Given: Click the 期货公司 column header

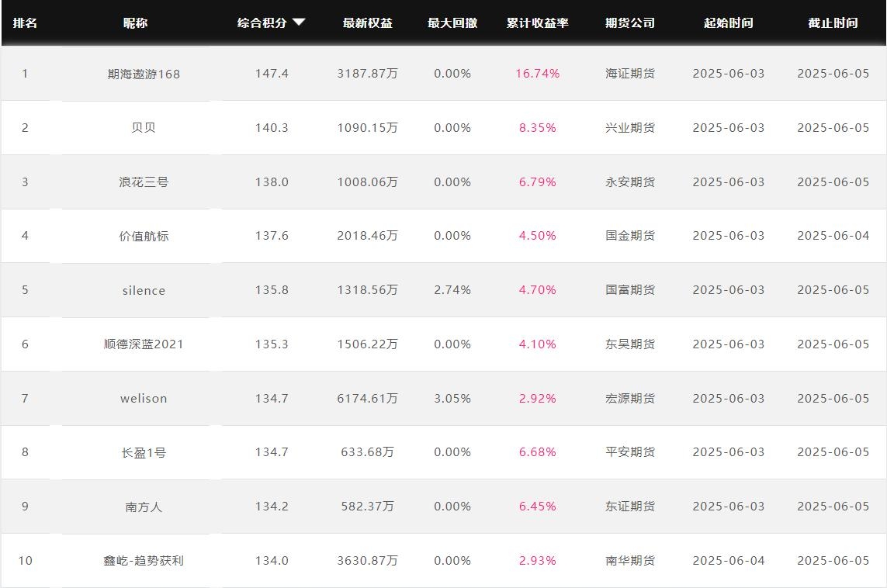Looking at the screenshot, I should tap(630, 23).
